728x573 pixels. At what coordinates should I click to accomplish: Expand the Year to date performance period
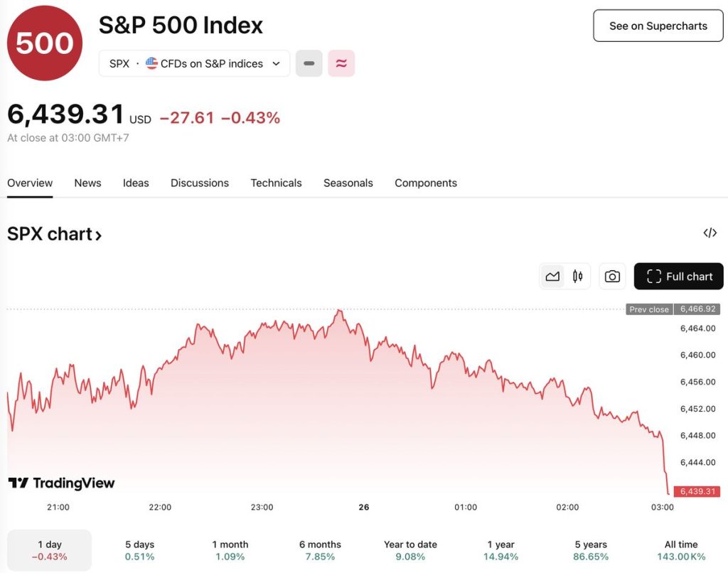(x=410, y=550)
